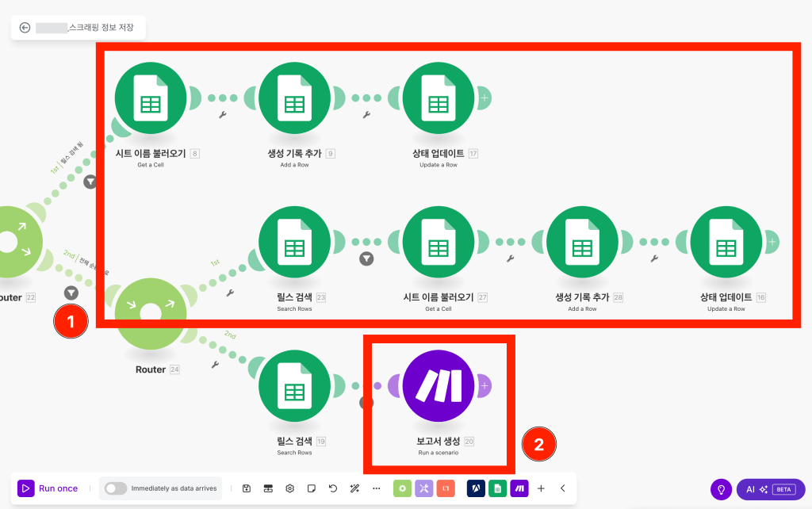Image resolution: width=812 pixels, height=509 pixels.
Task: Toggle the 'Immediately as data arrives' scheduling switch
Action: coord(116,488)
